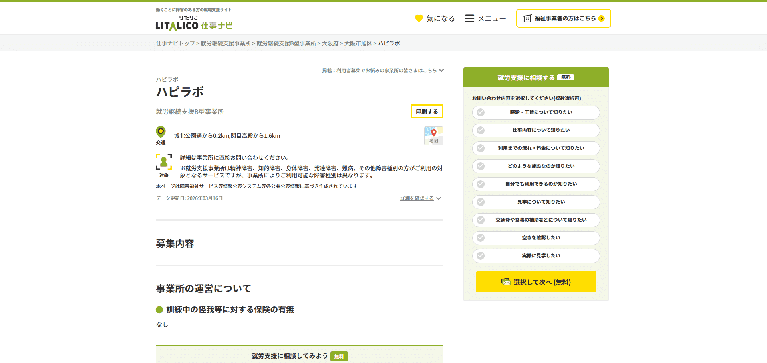Screen dimensions: 767x363
Task: Check the 実際に見学したい option
Action: tap(536, 256)
